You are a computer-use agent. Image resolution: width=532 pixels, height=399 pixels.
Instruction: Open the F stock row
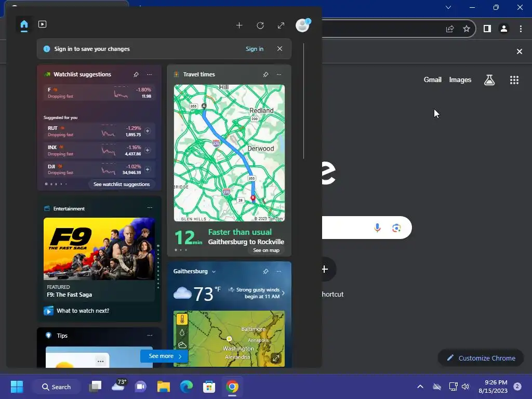point(99,92)
